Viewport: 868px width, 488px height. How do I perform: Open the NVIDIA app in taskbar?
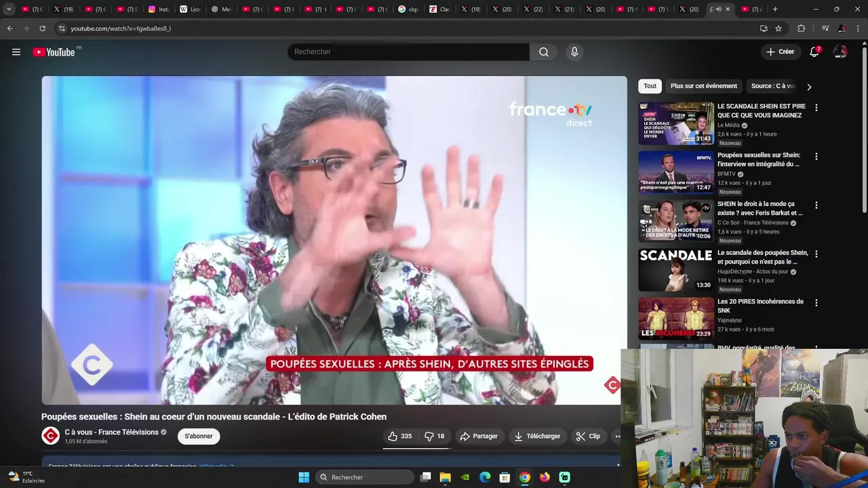pos(465,477)
